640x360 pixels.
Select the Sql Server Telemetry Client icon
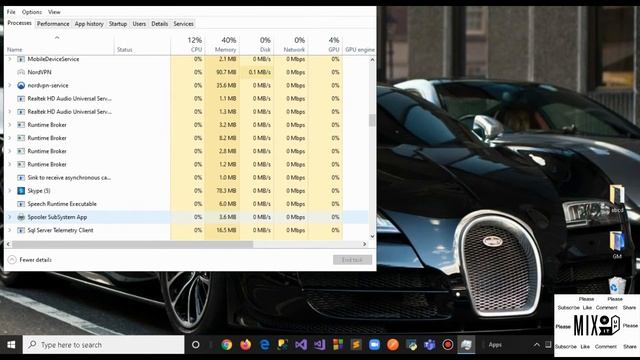(x=21, y=230)
